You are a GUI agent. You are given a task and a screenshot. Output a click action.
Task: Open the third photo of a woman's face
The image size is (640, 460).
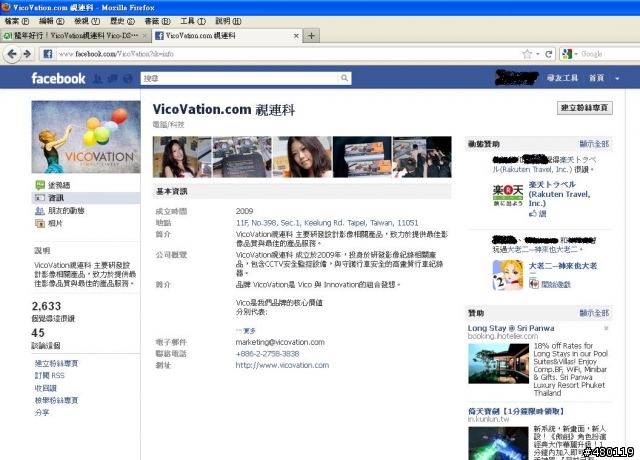pyautogui.click(x=302, y=157)
